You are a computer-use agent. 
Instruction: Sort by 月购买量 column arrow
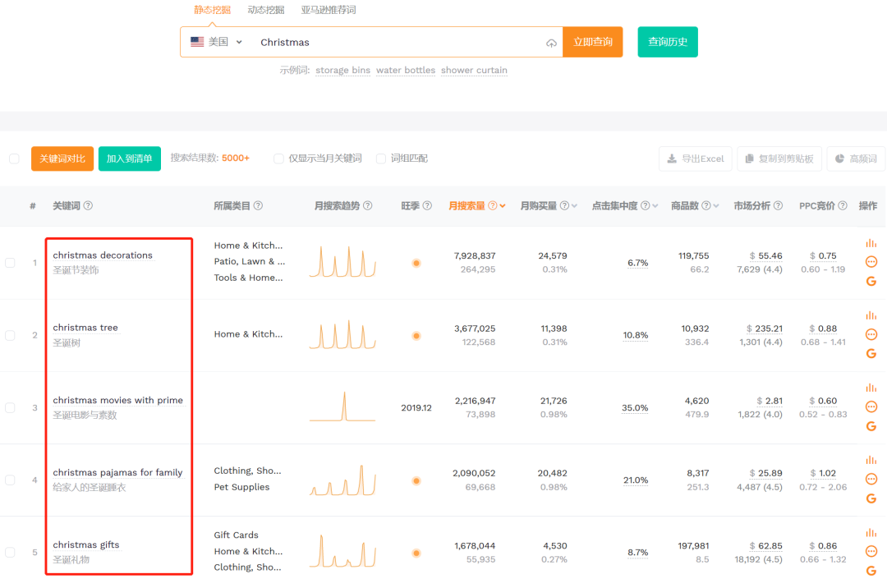click(574, 206)
